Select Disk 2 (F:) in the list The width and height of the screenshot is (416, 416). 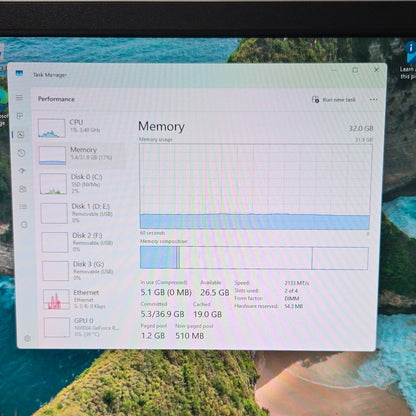[x=83, y=242]
